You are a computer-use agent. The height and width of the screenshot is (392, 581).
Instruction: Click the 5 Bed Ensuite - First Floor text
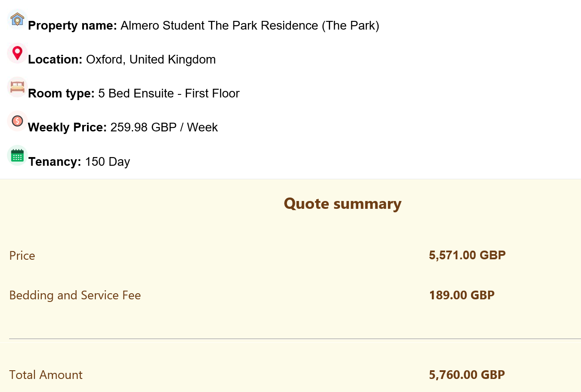(x=169, y=94)
